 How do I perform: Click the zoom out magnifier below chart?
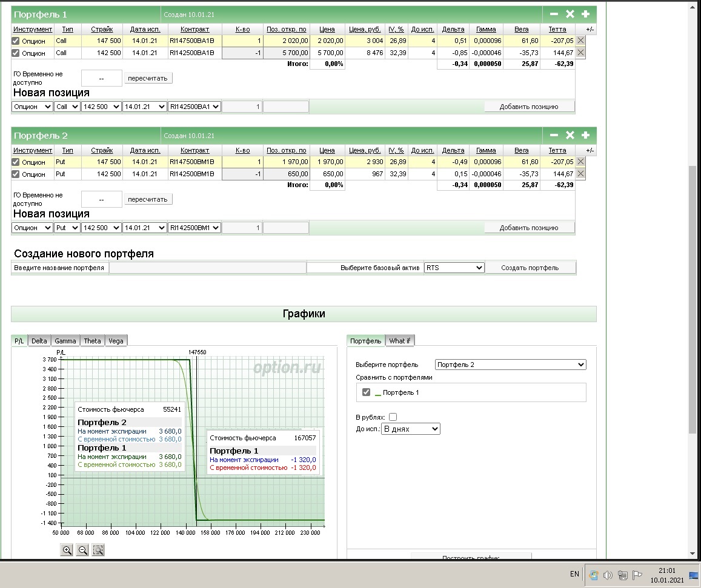pyautogui.click(x=82, y=550)
